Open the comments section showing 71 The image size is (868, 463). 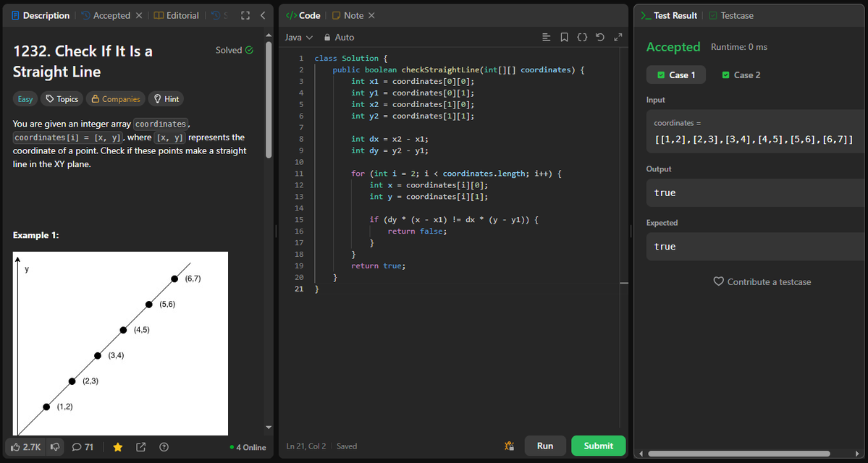[83, 447]
